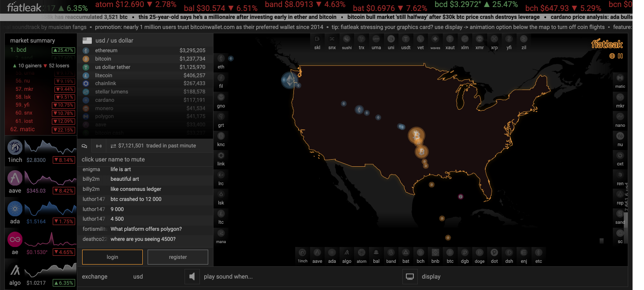Select the bnb coin icon below map
The image size is (644, 290).
pyautogui.click(x=435, y=252)
